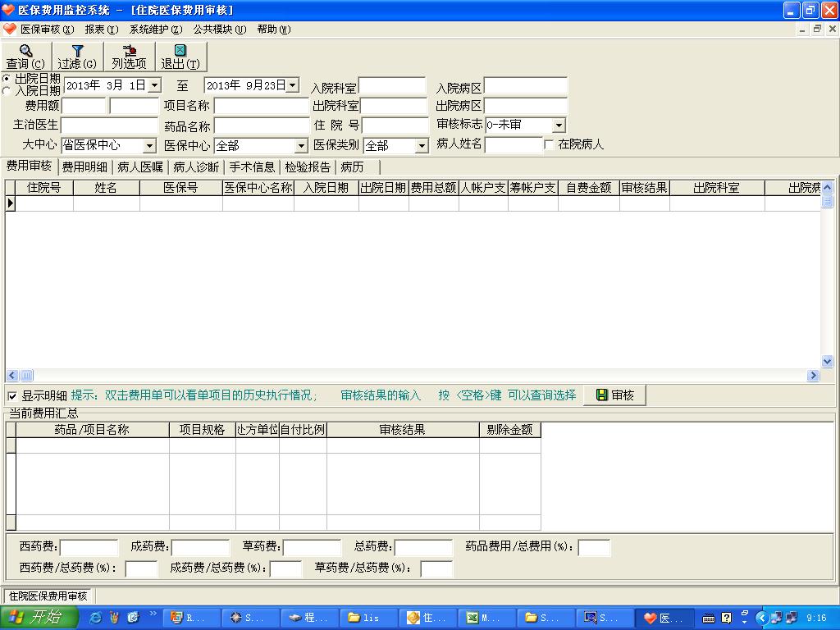Switch to the 病人医嘱 tab
This screenshot has height=630, width=840.
(x=140, y=167)
